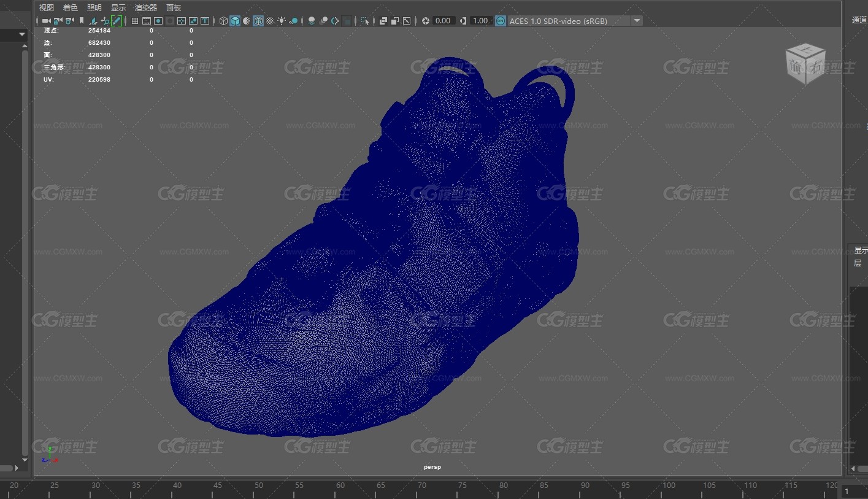Viewport: 868px width, 499px height.
Task: Click frame 25 on the timeline
Action: [x=55, y=485]
